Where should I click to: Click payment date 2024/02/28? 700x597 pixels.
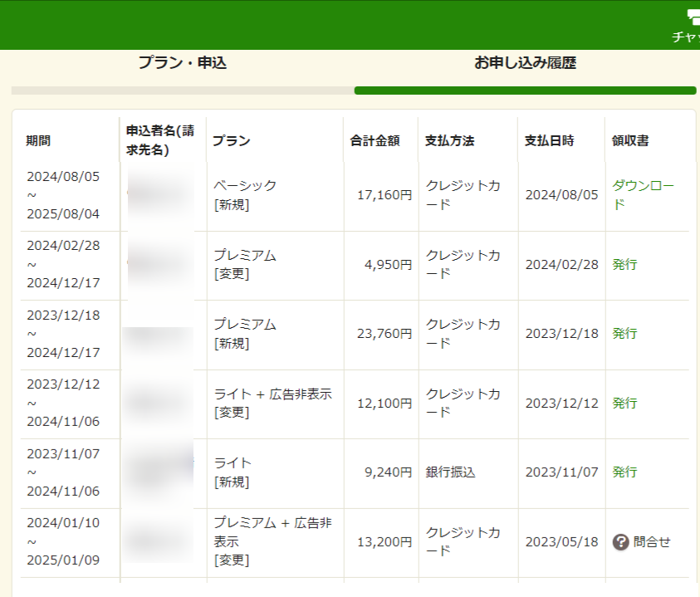coord(561,265)
